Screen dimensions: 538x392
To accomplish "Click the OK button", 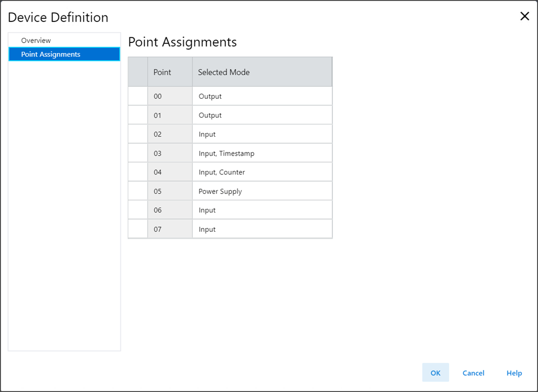I will (x=435, y=373).
